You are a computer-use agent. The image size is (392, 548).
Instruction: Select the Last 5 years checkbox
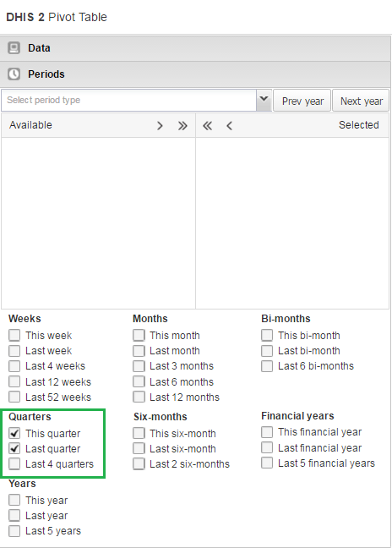[14, 530]
